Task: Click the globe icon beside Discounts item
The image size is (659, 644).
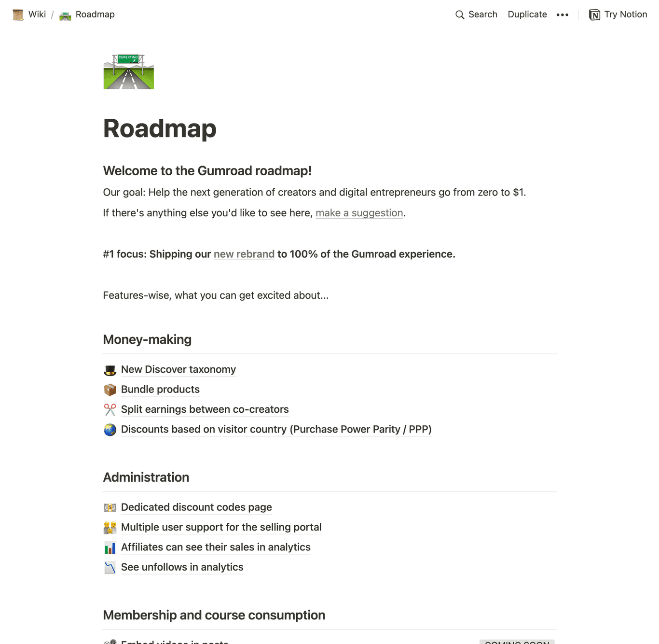Action: click(x=110, y=429)
